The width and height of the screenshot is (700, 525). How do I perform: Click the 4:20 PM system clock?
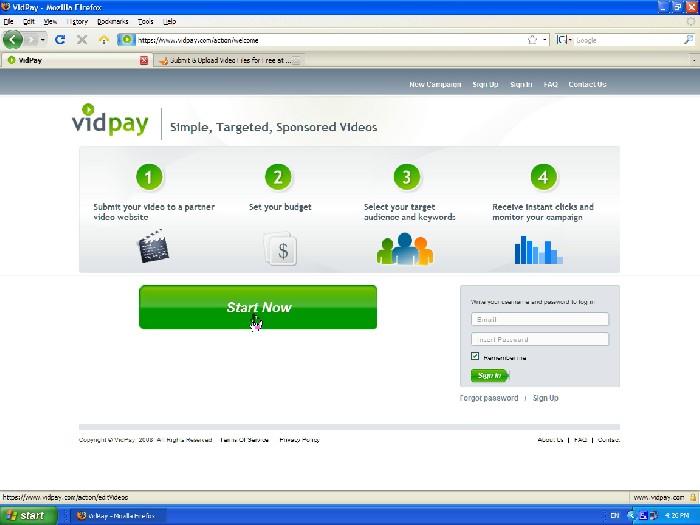(x=677, y=516)
